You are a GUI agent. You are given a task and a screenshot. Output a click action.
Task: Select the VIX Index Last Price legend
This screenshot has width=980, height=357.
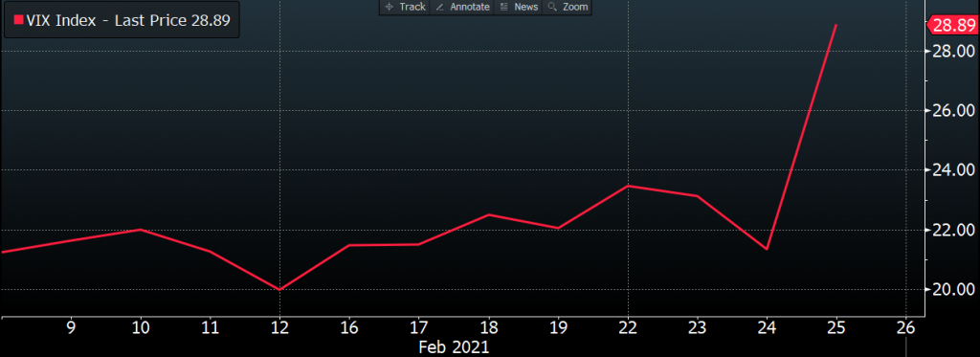(x=122, y=21)
